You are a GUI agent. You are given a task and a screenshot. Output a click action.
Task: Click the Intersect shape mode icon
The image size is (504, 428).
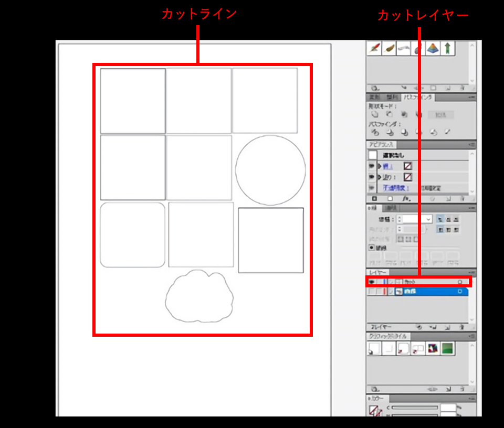coord(404,115)
